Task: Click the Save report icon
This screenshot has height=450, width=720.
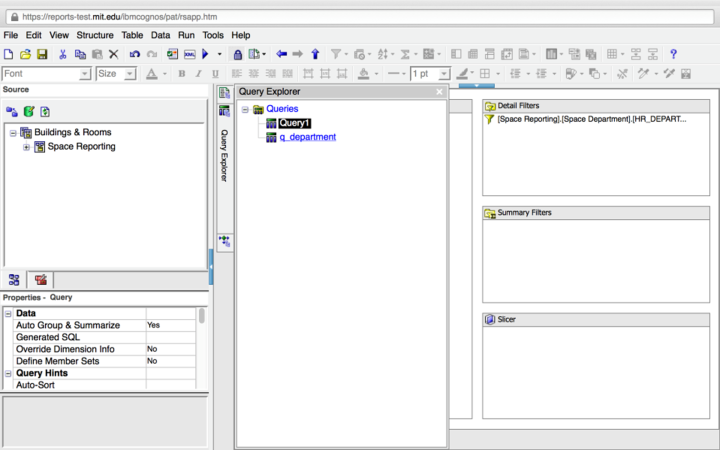Action: pos(42,54)
